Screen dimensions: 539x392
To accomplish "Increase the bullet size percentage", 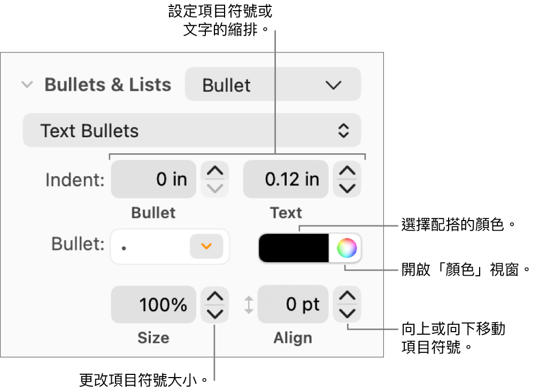I will click(x=214, y=296).
